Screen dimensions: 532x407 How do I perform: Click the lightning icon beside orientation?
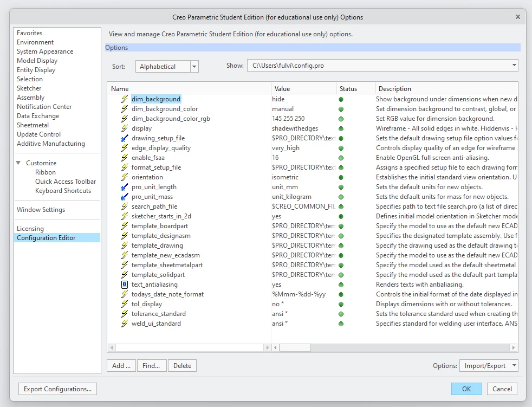(125, 177)
